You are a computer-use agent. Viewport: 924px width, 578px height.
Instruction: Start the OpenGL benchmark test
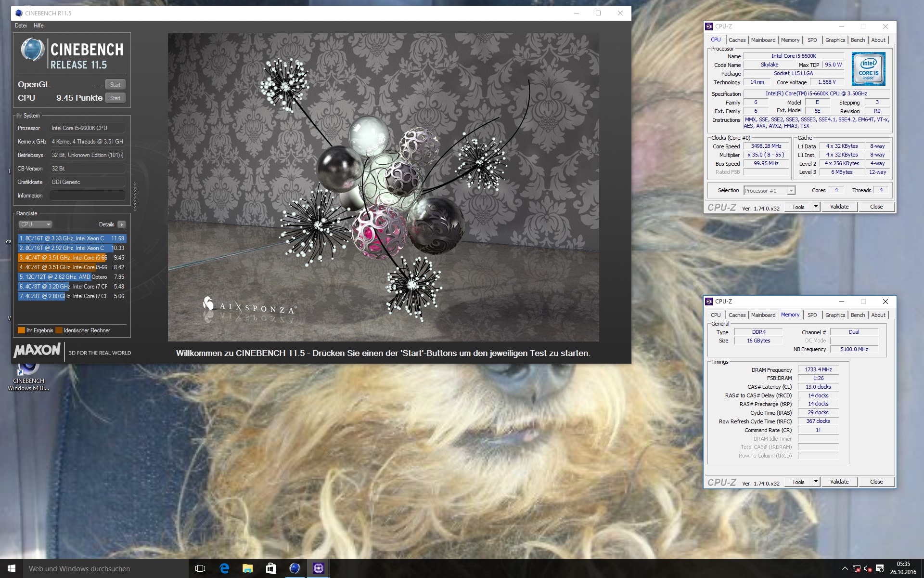point(115,84)
